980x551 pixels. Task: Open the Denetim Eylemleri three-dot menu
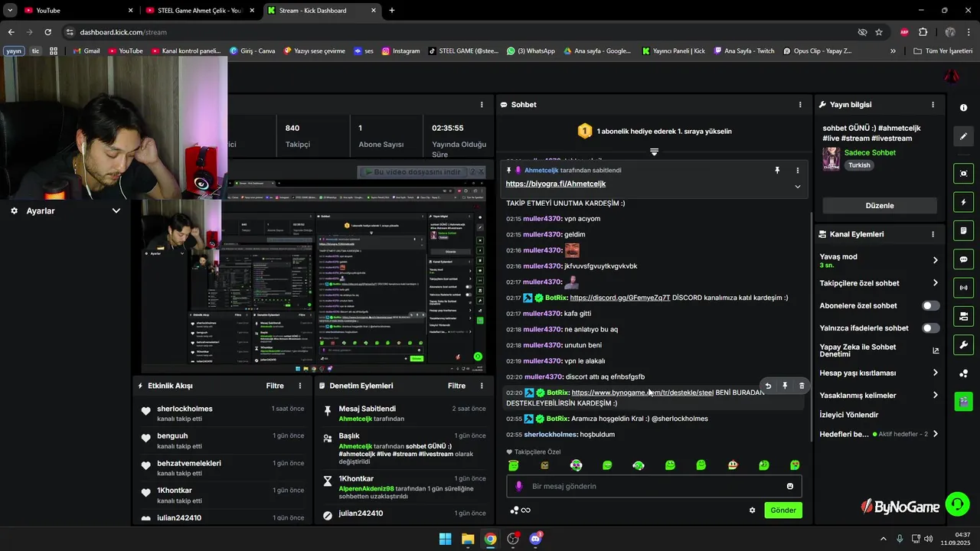tap(482, 386)
